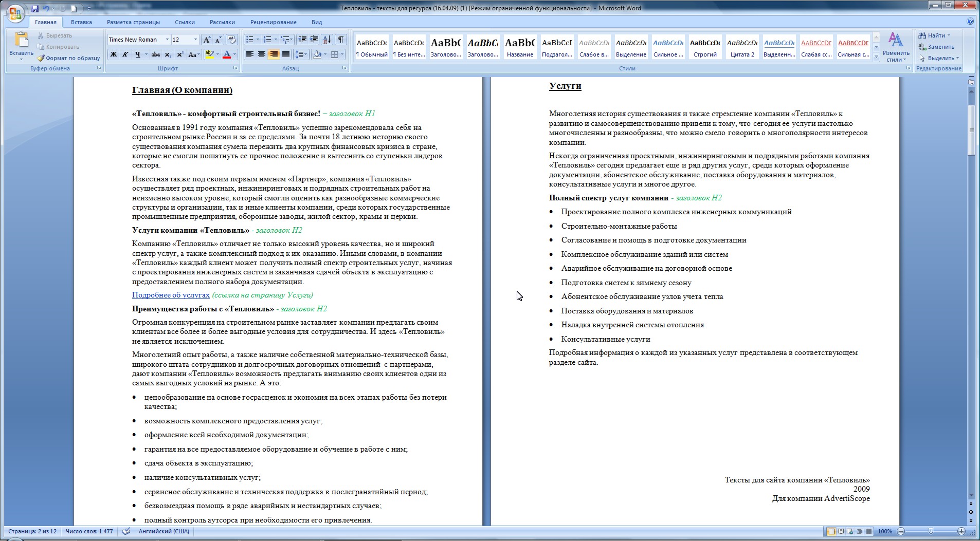
Task: Undo the last action
Action: click(x=46, y=9)
